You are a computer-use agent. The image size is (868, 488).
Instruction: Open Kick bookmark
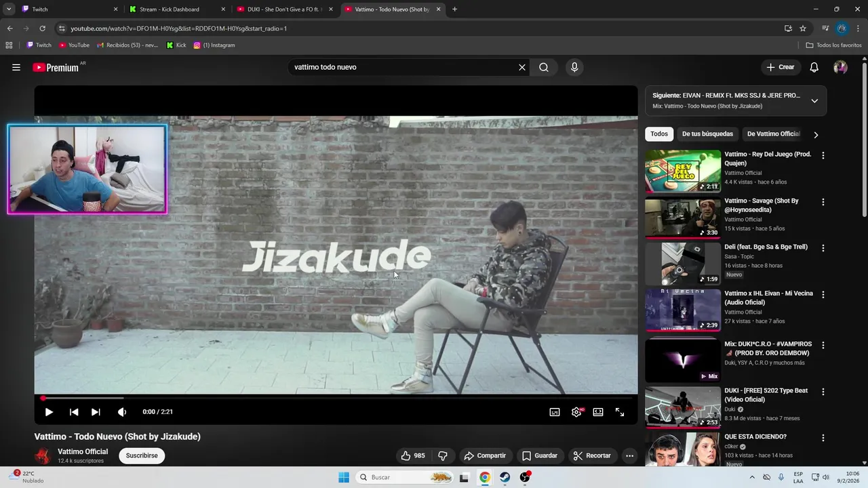[x=176, y=45]
